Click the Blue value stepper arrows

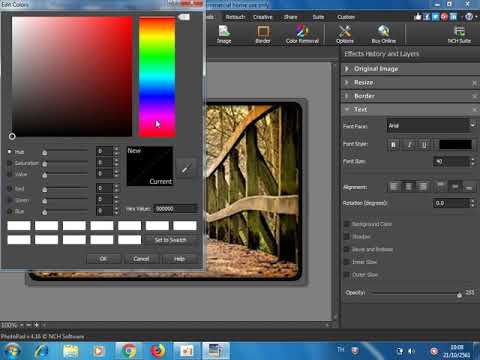116,211
